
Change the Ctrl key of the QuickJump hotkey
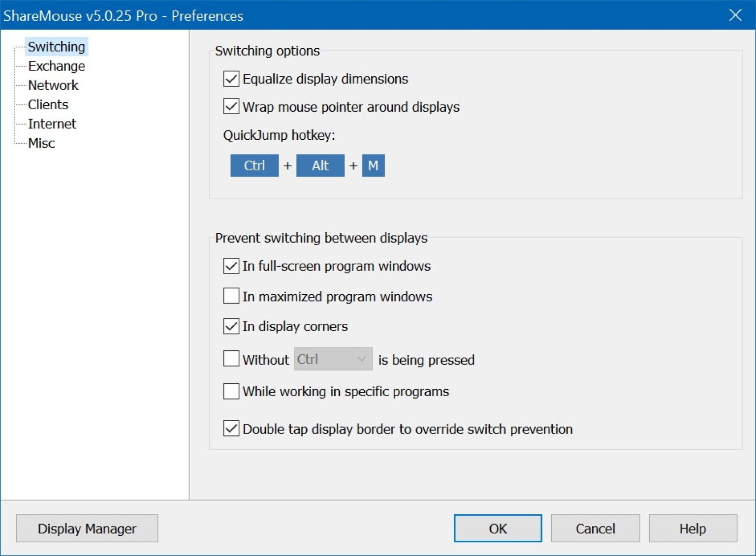pyautogui.click(x=254, y=165)
